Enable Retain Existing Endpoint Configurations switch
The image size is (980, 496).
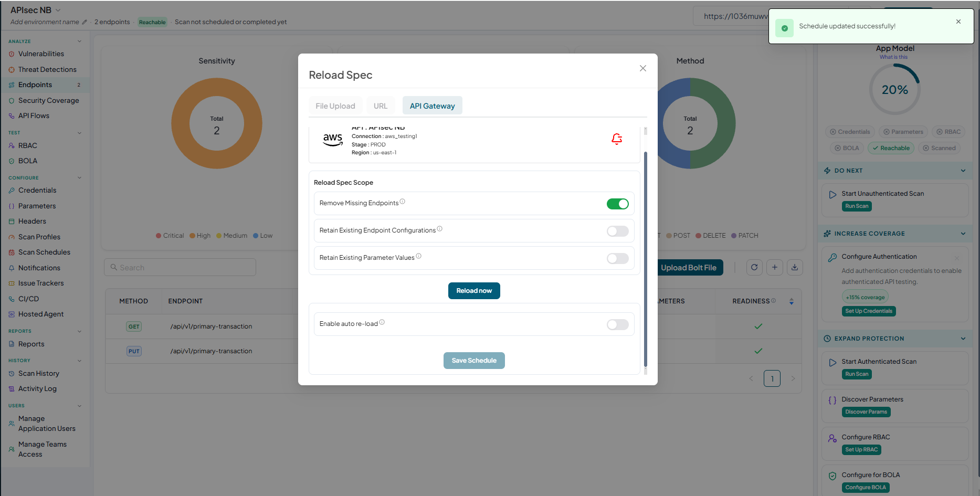[618, 231]
